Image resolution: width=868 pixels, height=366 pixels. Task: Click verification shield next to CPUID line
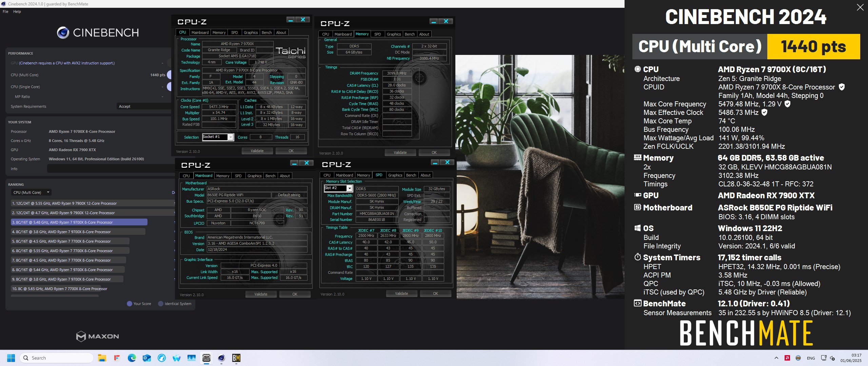(x=842, y=87)
